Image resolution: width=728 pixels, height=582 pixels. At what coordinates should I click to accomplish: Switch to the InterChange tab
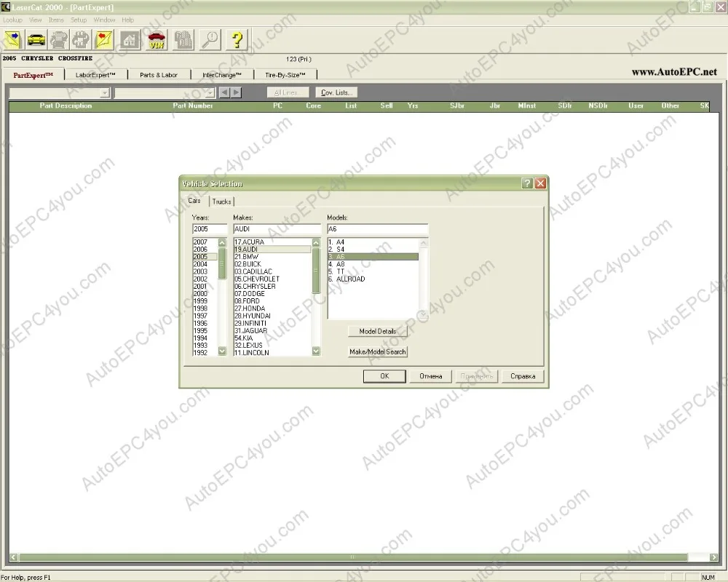click(221, 75)
